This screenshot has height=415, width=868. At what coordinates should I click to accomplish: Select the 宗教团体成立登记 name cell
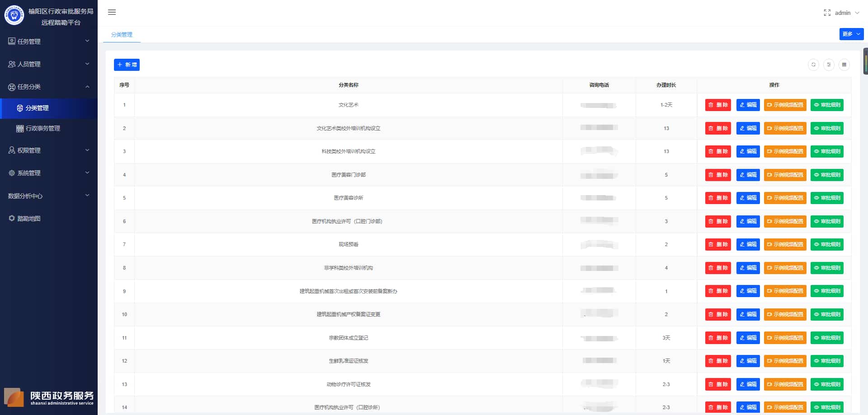(x=348, y=338)
